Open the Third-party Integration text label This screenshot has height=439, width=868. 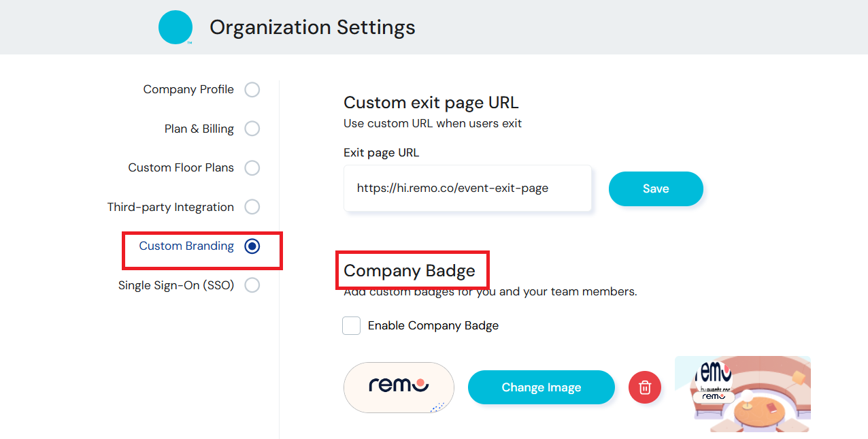click(170, 207)
